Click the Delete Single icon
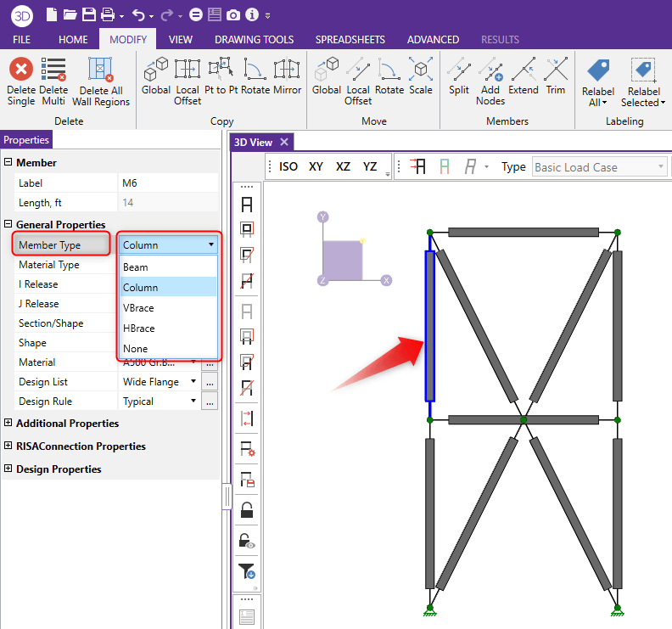 (x=21, y=70)
